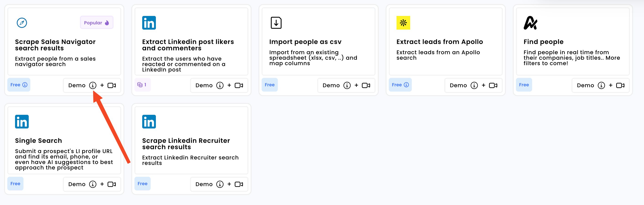The width and height of the screenshot is (644, 205).
Task: Play demo video for Import people as csv
Action: click(366, 85)
